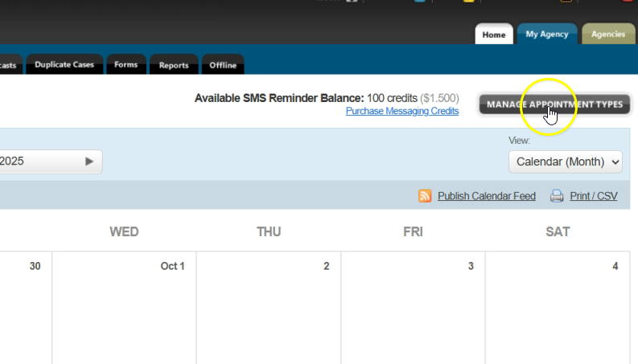This screenshot has width=638, height=364.
Task: Click the Publish Calendar Feed link
Action: [486, 196]
